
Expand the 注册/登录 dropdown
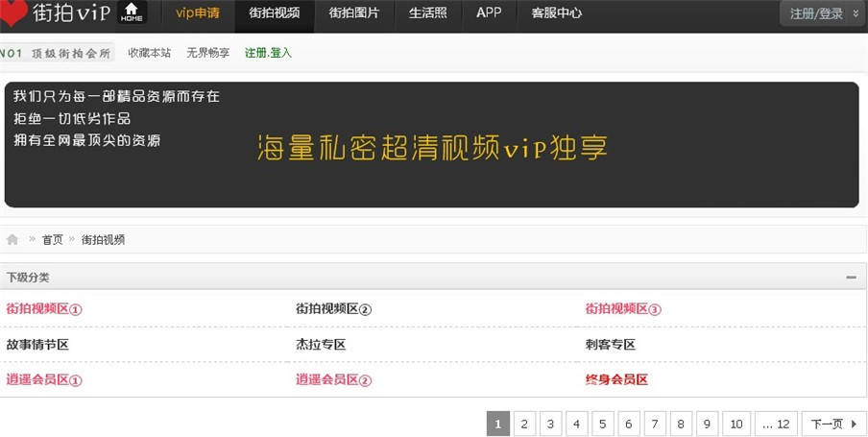click(823, 13)
